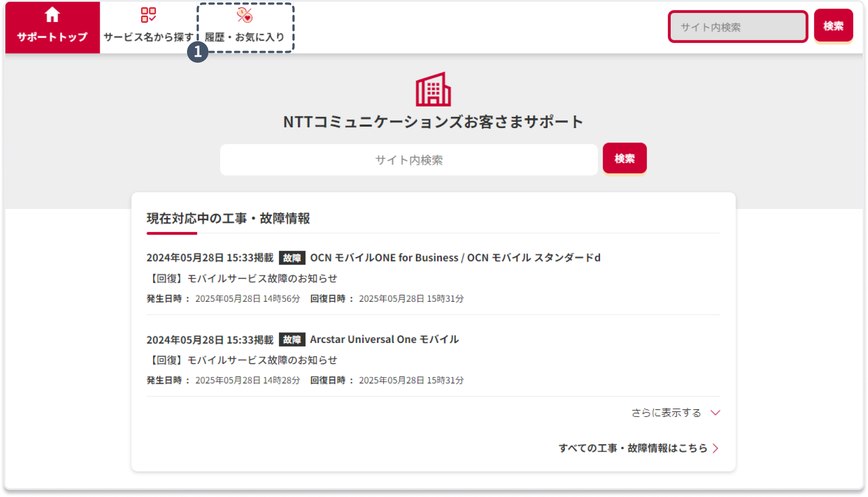This screenshot has height=497, width=868.
Task: Focus the header サイト内検索 field
Action: [738, 27]
